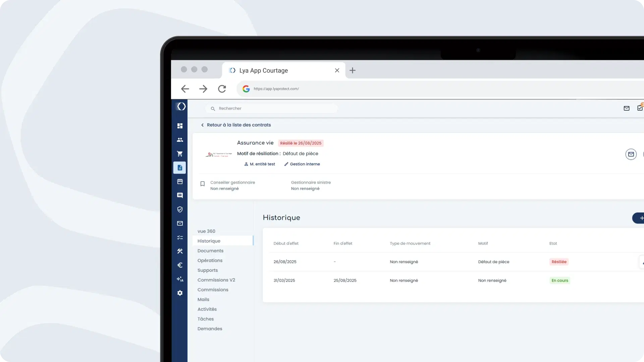Screen dimensions: 644x362
Task: Click the 25/08/2025 end date cell
Action: 345,281
